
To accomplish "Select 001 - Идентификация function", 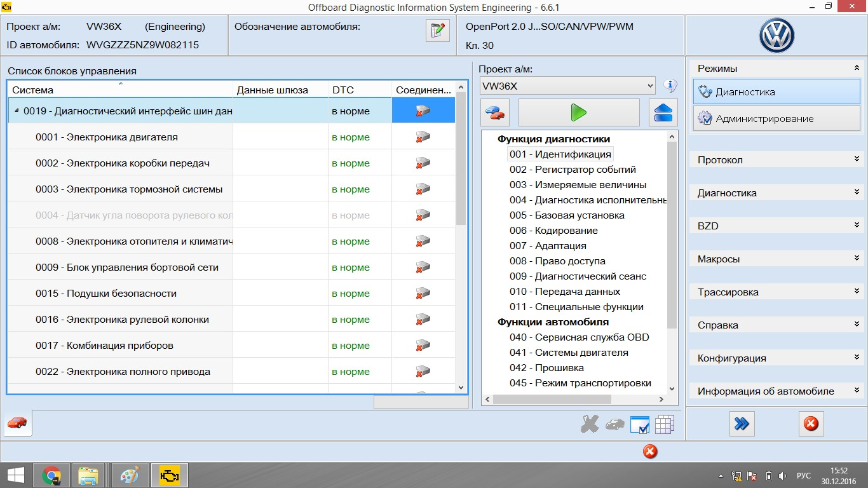I will (x=560, y=154).
